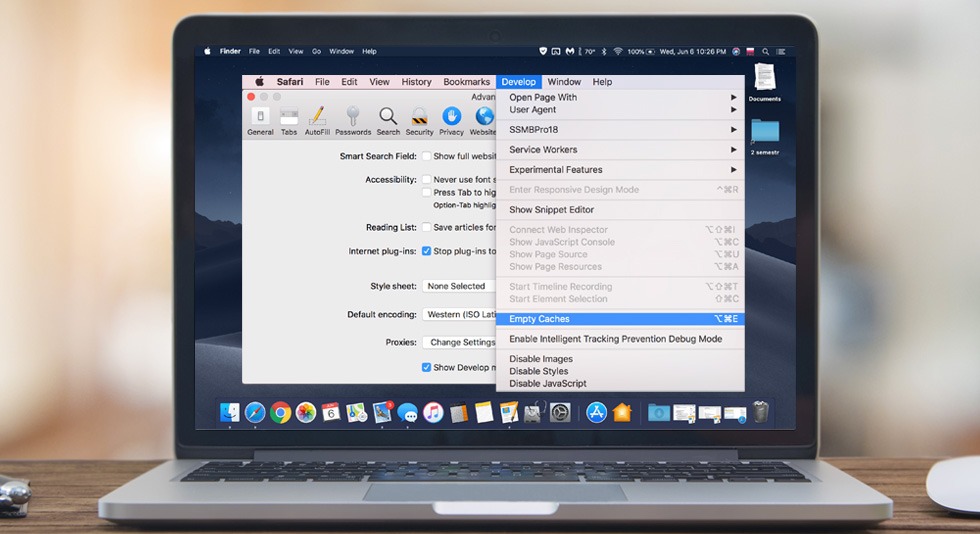Open the App Store from the Dock
This screenshot has height=534, width=980.
(596, 413)
